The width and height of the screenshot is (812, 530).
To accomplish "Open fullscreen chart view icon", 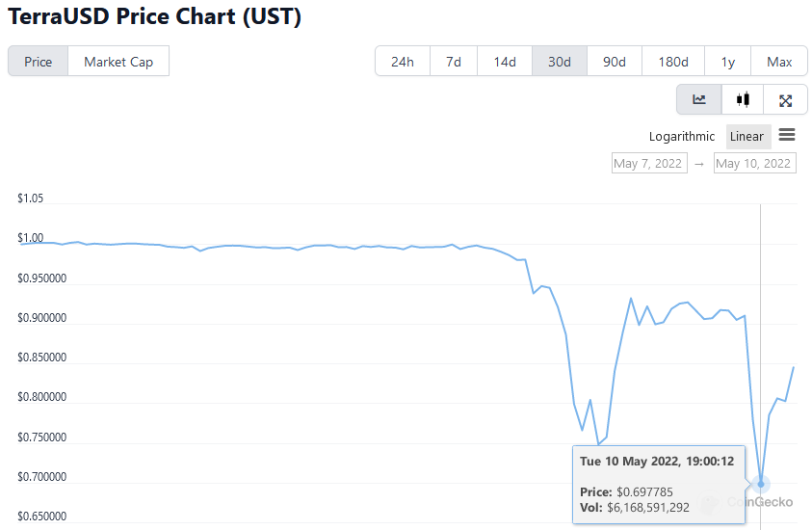I will [x=785, y=99].
